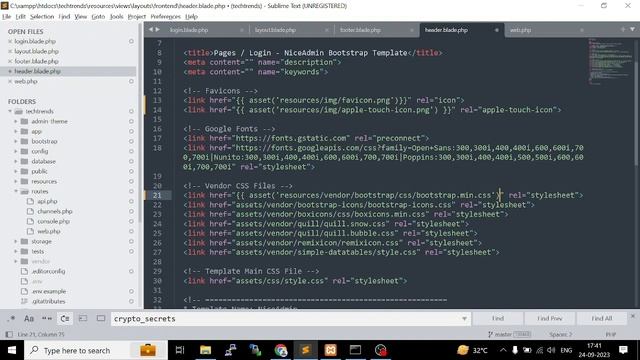This screenshot has height=360, width=640.
Task: Switch to the footer.blade.php tab
Action: [360, 30]
